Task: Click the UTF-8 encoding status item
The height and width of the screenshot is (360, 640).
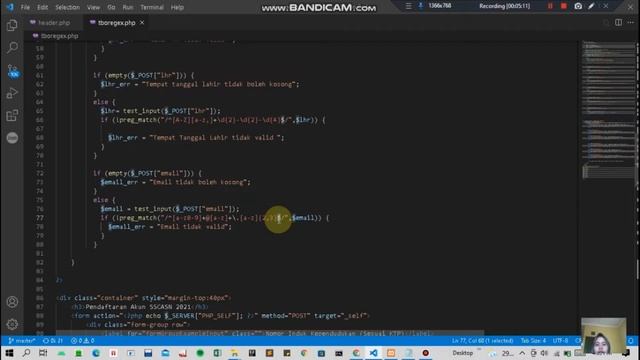Action: pos(560,340)
